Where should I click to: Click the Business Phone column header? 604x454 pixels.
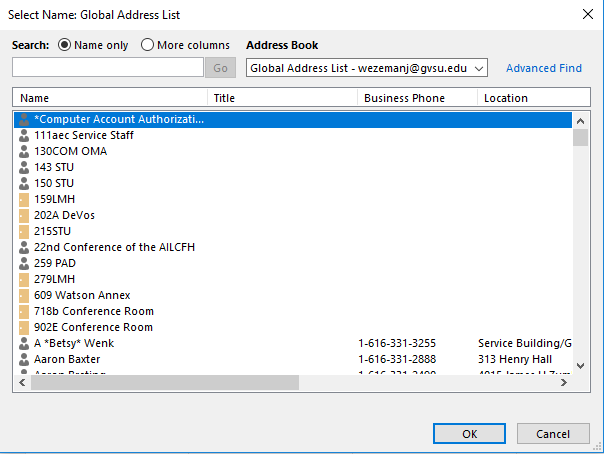pos(416,98)
